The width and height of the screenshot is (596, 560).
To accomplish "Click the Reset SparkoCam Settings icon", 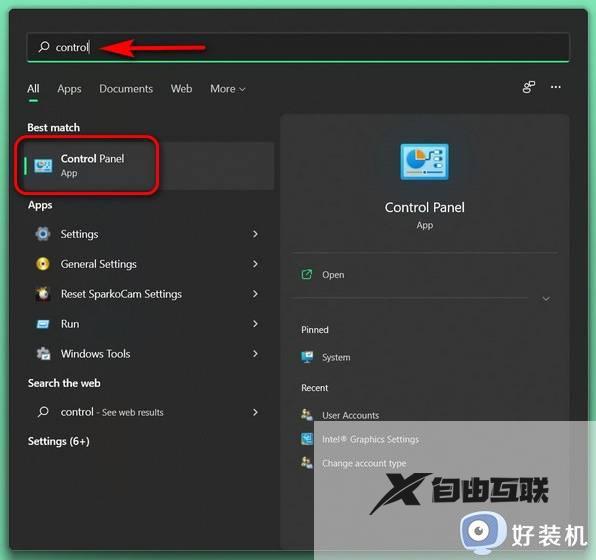I will pos(43,293).
